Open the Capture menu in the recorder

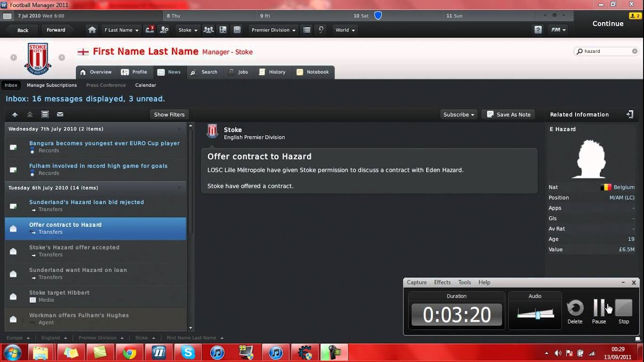(x=417, y=283)
